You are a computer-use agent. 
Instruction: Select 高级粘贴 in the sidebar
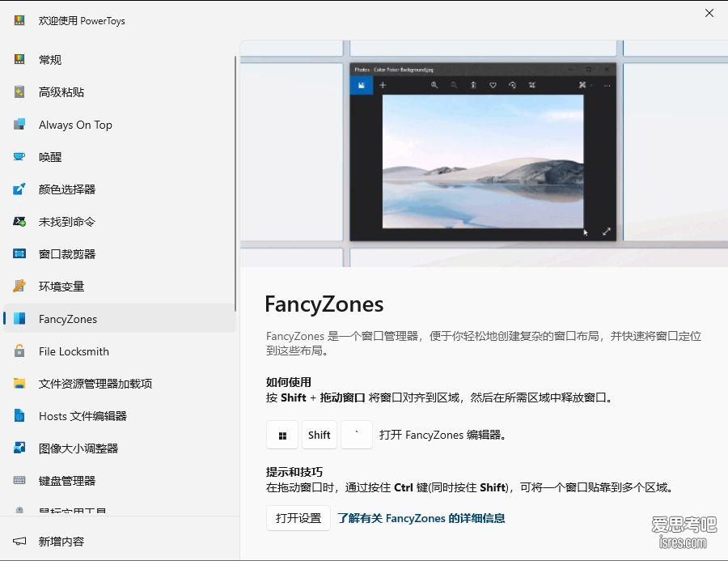coord(120,92)
